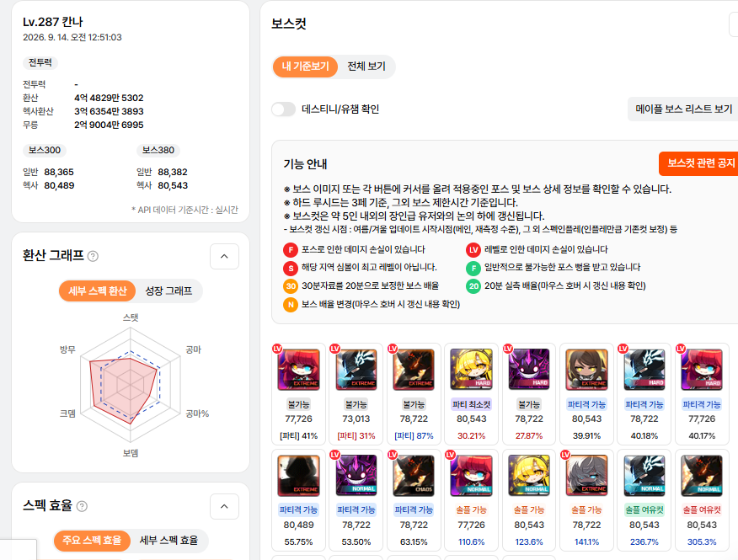
Task: Click help icon next to 스펙 효율
Action: (82, 506)
